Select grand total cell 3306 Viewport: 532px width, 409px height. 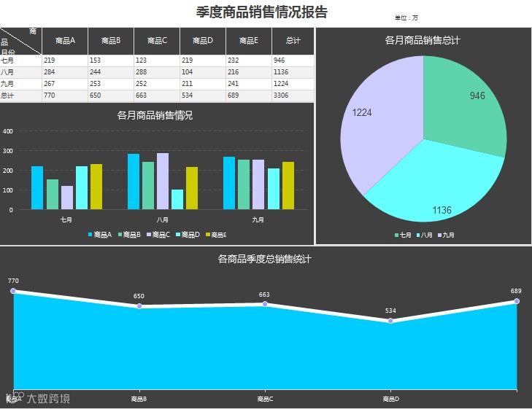[x=293, y=96]
